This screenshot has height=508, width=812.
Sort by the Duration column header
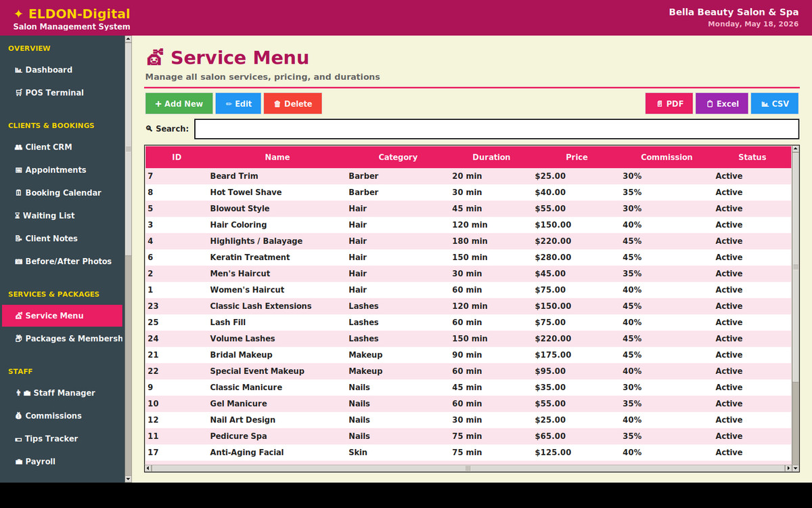[491, 157]
